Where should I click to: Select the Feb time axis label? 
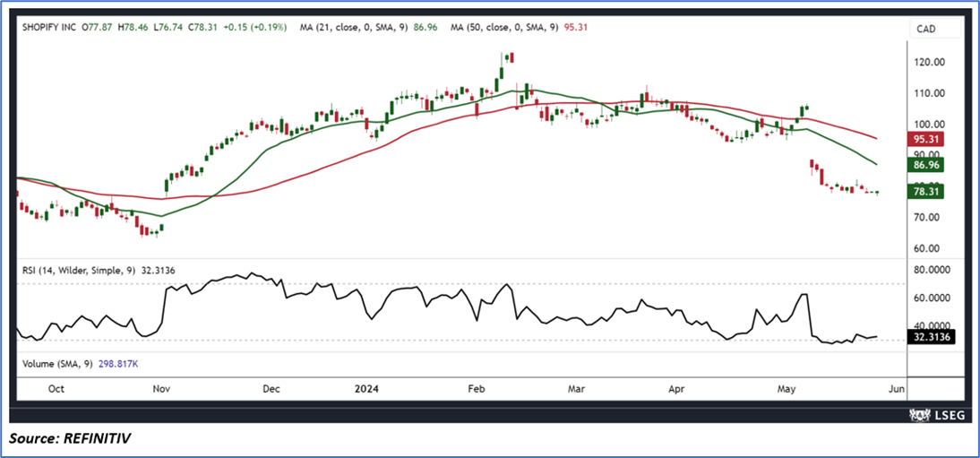pos(478,389)
